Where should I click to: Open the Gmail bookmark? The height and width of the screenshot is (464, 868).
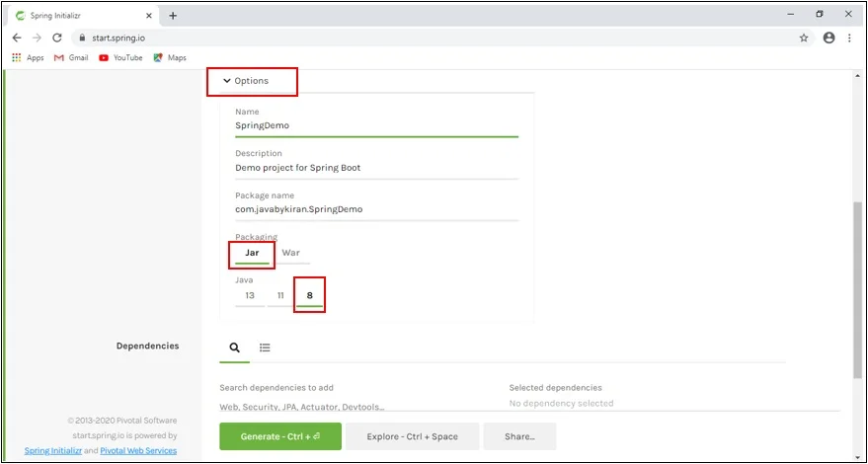(71, 57)
